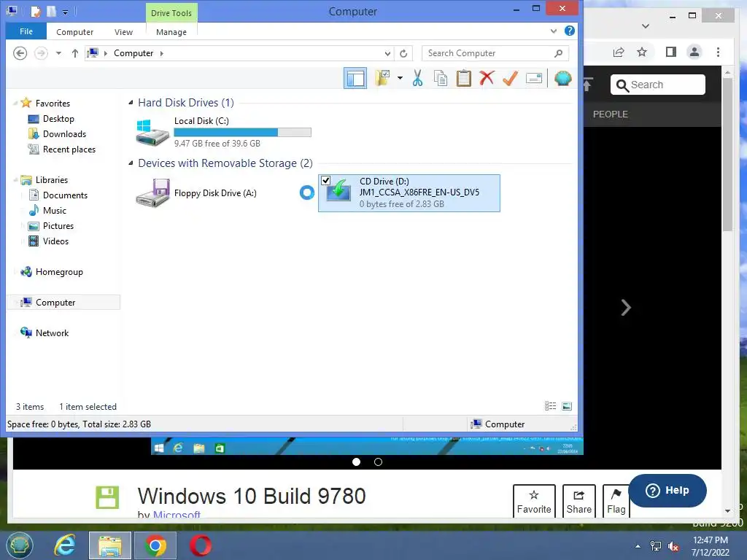Screen dimensions: 747x560
Task: Click the Back arrow in Explorer
Action: pyautogui.click(x=20, y=52)
